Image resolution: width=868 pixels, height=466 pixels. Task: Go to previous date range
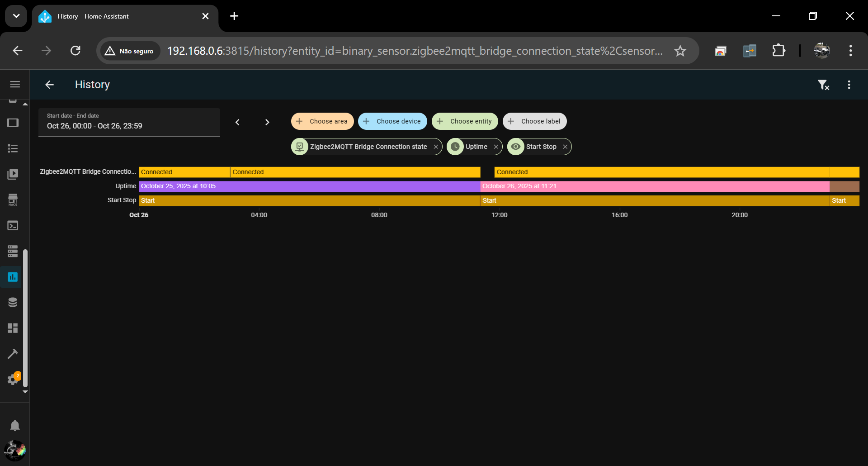237,122
